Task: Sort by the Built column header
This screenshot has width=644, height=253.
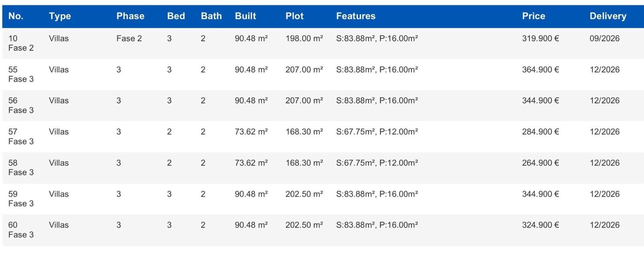Action: tap(245, 16)
